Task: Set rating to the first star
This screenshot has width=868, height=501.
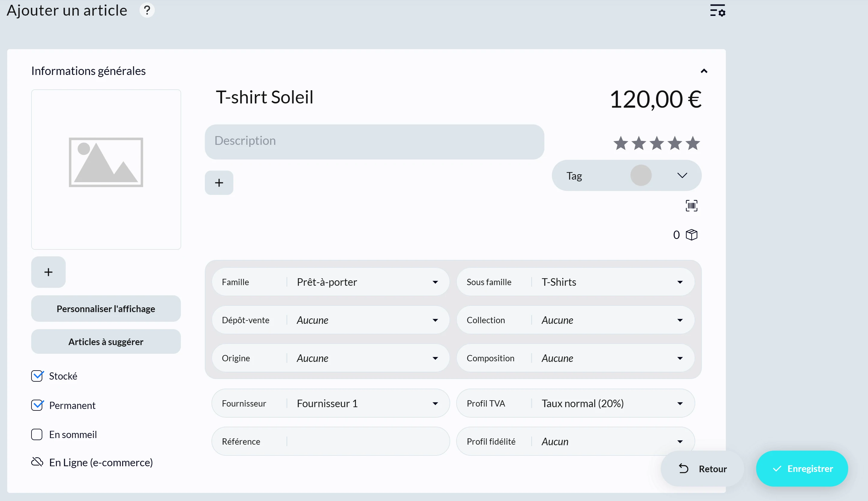Action: click(x=621, y=143)
